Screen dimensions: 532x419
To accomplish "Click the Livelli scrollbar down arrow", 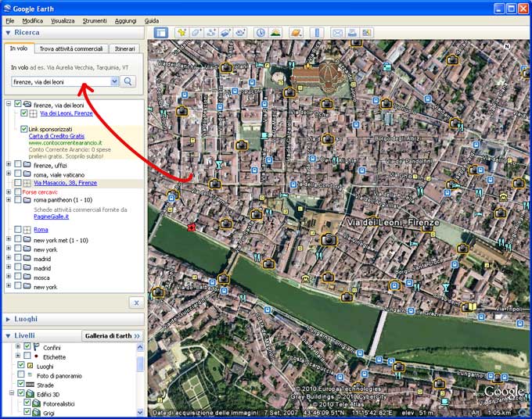I will [140, 412].
